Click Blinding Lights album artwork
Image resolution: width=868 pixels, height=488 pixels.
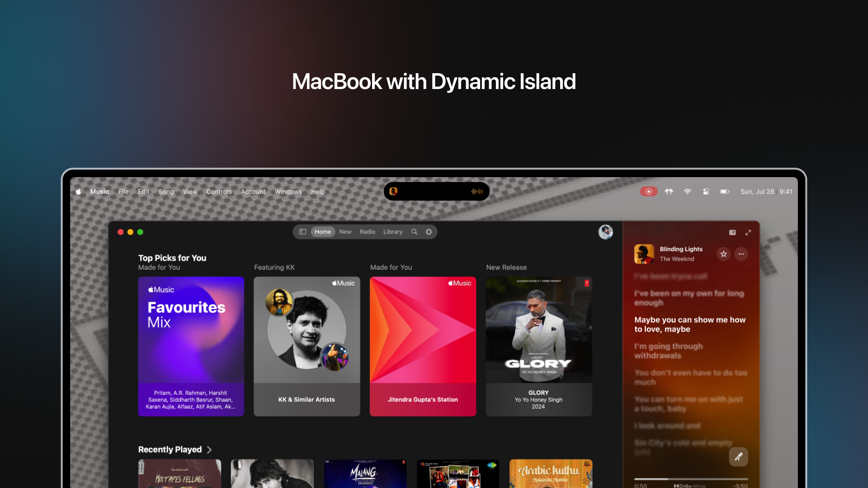[x=644, y=254]
